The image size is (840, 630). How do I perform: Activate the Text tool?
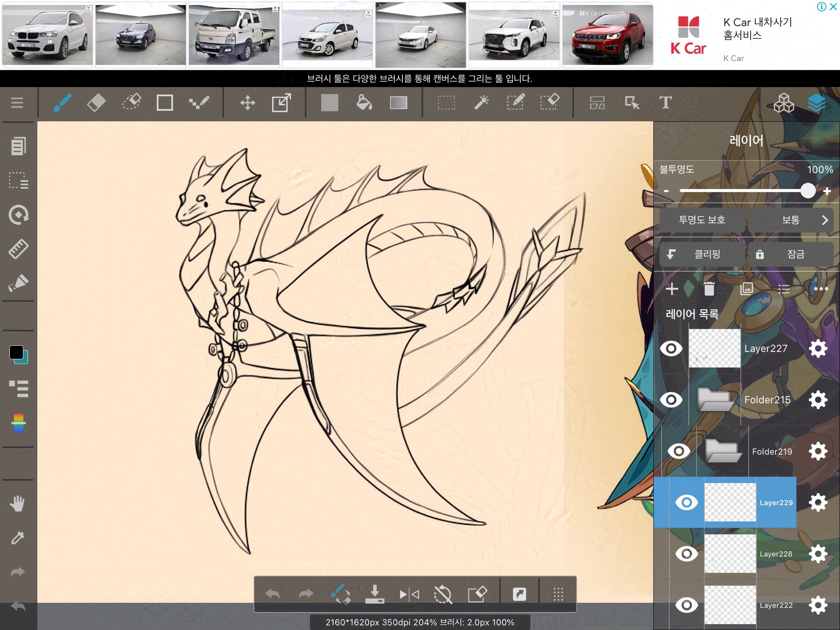tap(665, 103)
